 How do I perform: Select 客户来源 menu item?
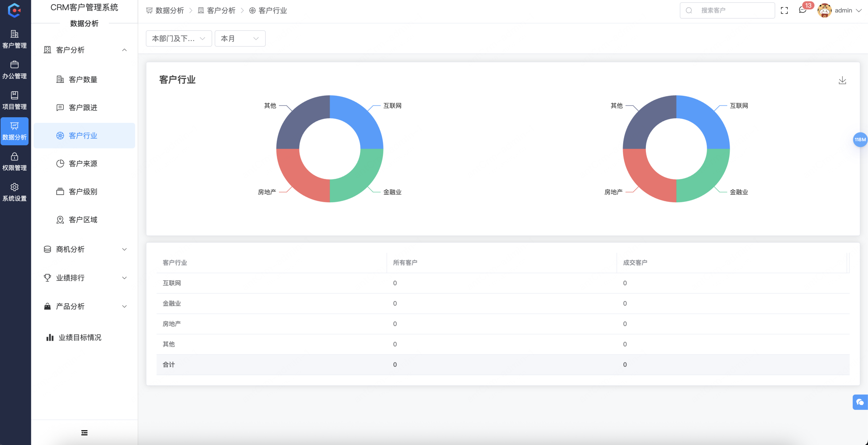coord(83,164)
